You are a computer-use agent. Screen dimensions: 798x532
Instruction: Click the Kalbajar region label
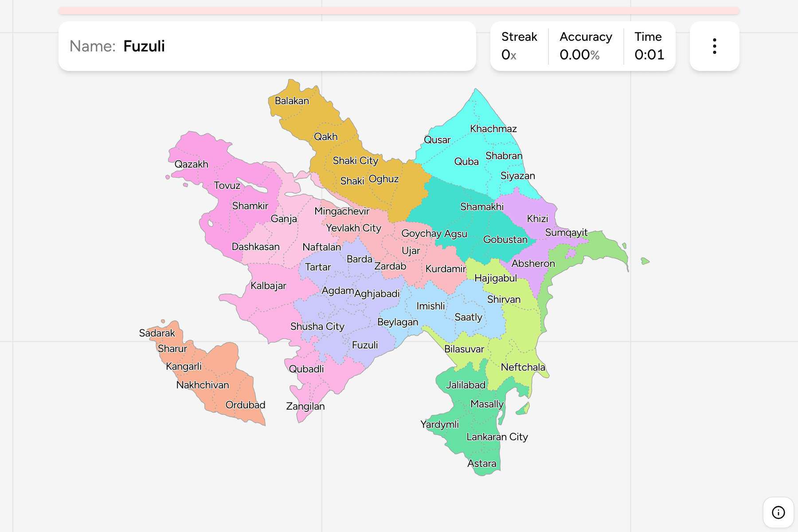(x=268, y=286)
